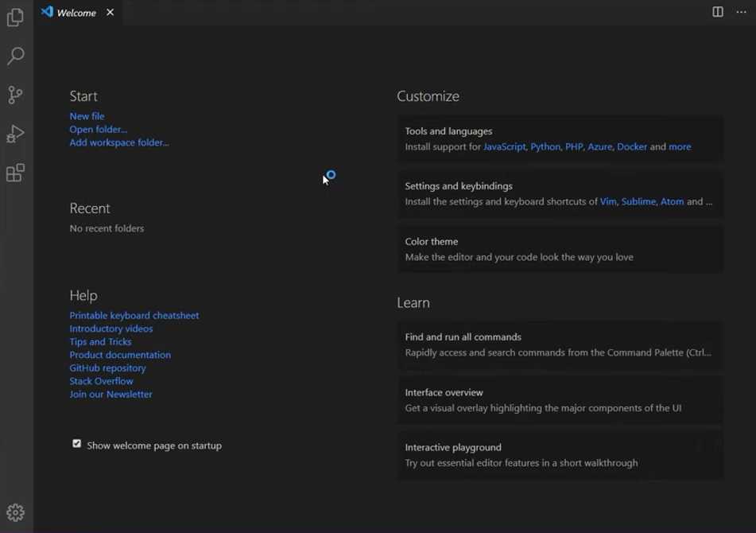Open the editor More Actions menu
The width and height of the screenshot is (756, 533).
[741, 12]
